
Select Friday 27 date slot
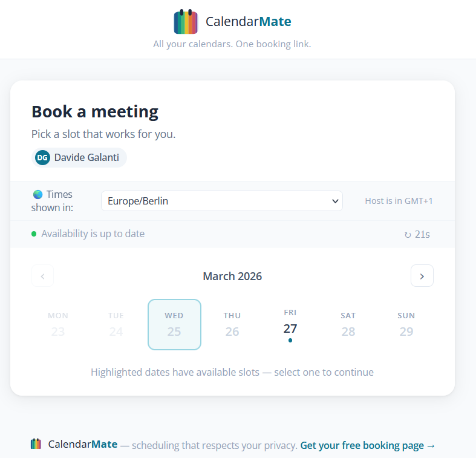point(290,325)
